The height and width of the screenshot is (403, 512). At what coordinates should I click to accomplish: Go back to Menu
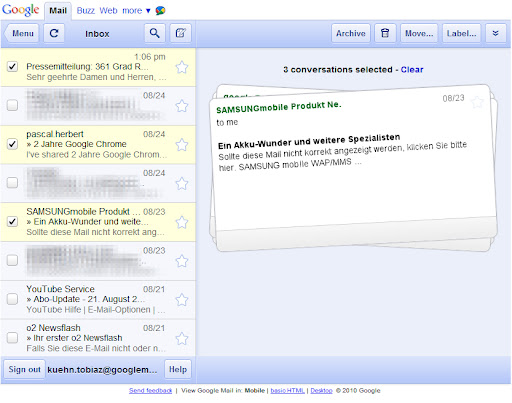point(22,33)
